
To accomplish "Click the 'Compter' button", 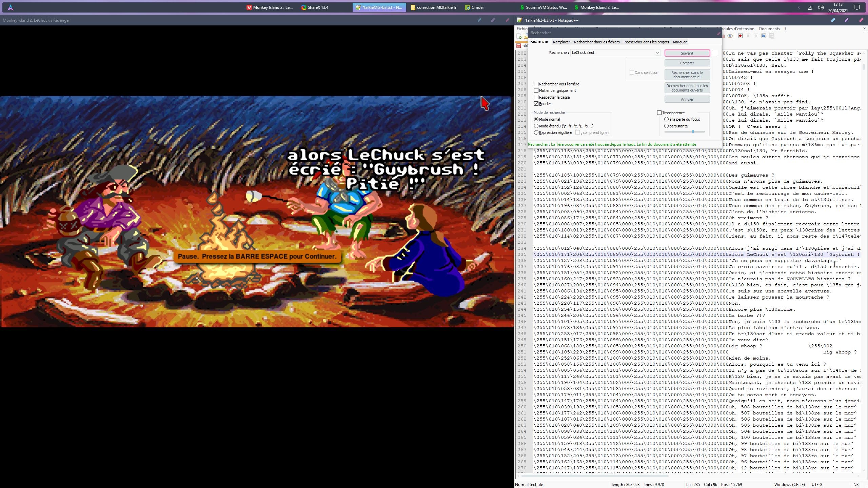I will (x=687, y=63).
